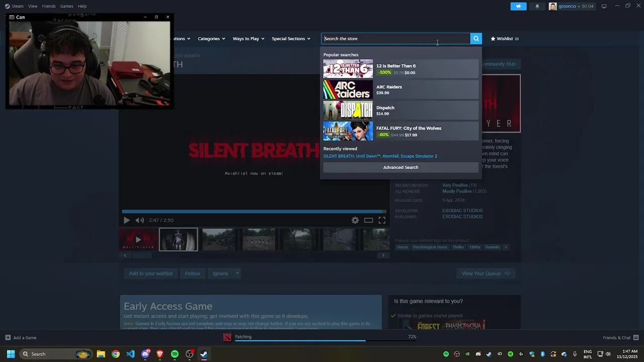Click the Follow button

click(x=192, y=274)
